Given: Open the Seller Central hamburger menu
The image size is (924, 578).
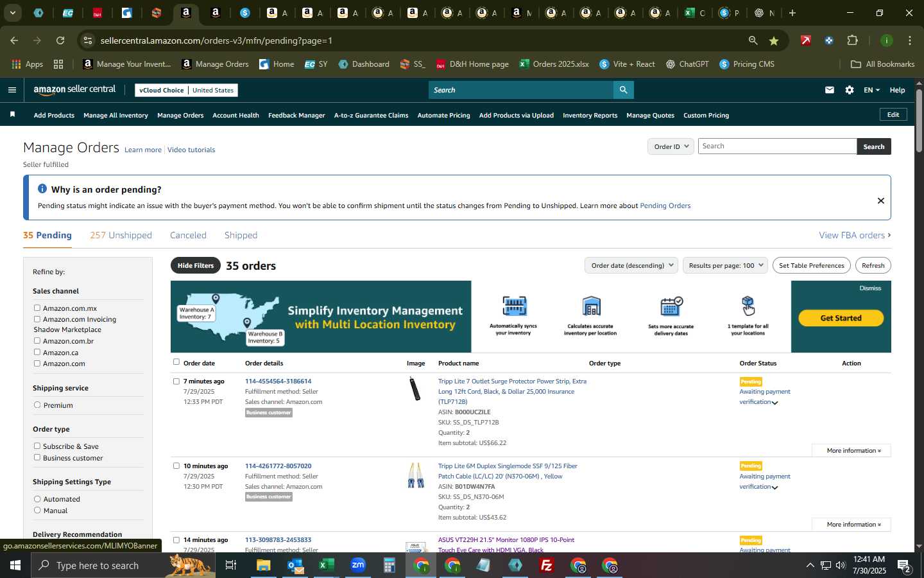Looking at the screenshot, I should point(12,90).
